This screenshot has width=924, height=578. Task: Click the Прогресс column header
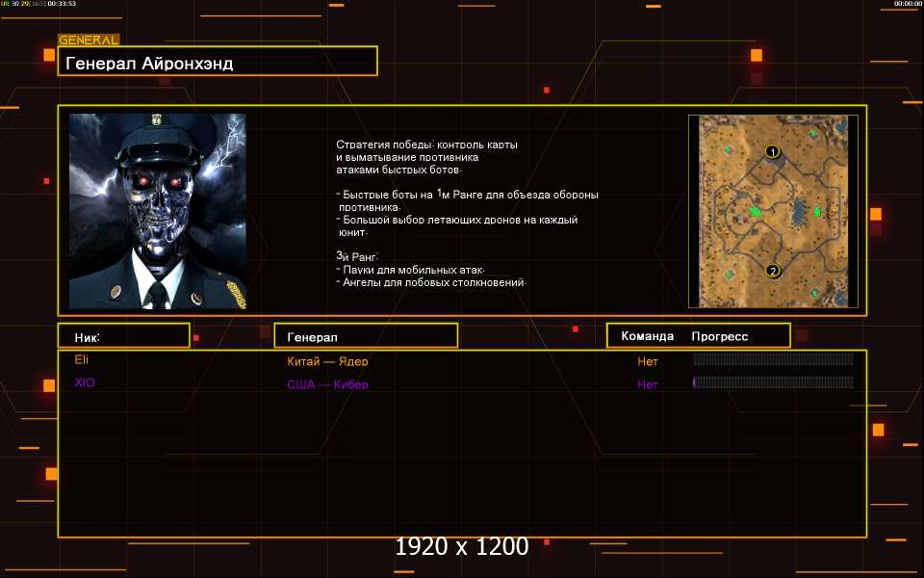720,336
